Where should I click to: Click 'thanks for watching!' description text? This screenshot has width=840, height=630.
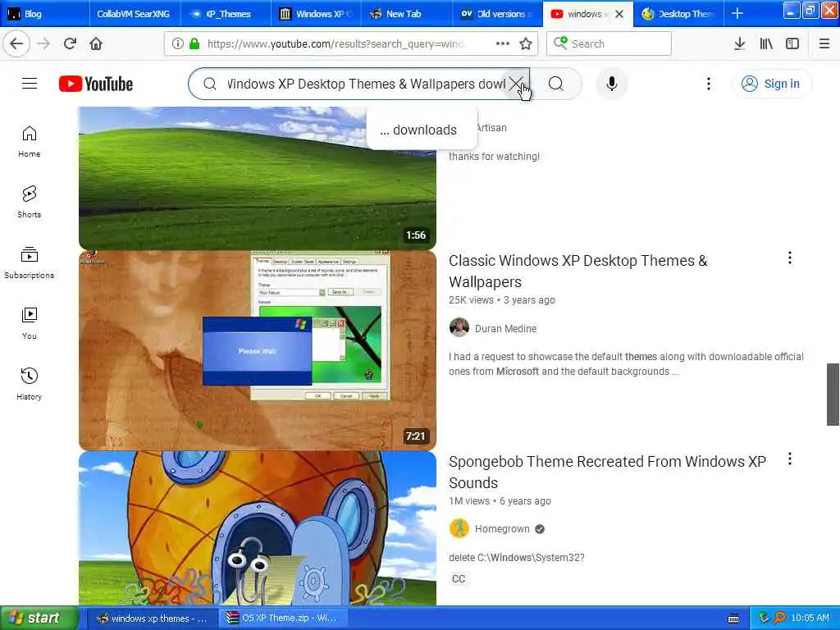click(494, 157)
